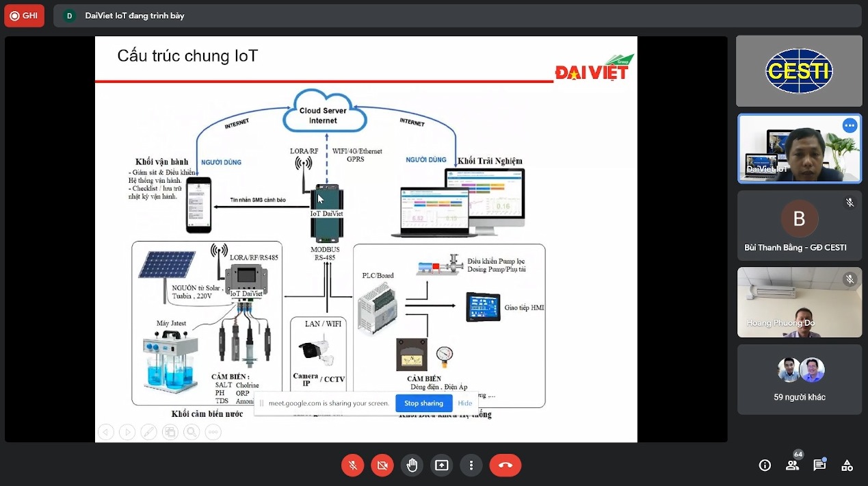
Task: Turn on the camera in call bar
Action: tap(382, 465)
